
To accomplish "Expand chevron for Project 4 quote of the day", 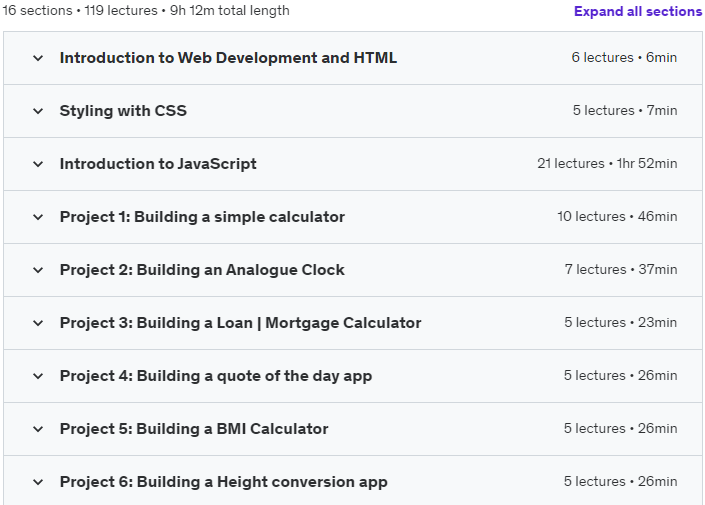I will 38,376.
